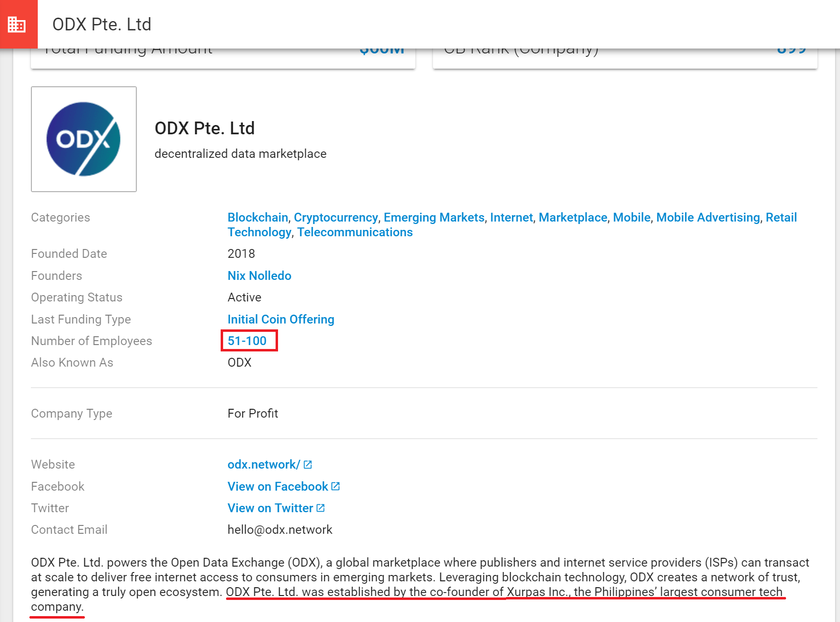Open View on Twitter link
This screenshot has height=622, width=840.
(x=270, y=508)
